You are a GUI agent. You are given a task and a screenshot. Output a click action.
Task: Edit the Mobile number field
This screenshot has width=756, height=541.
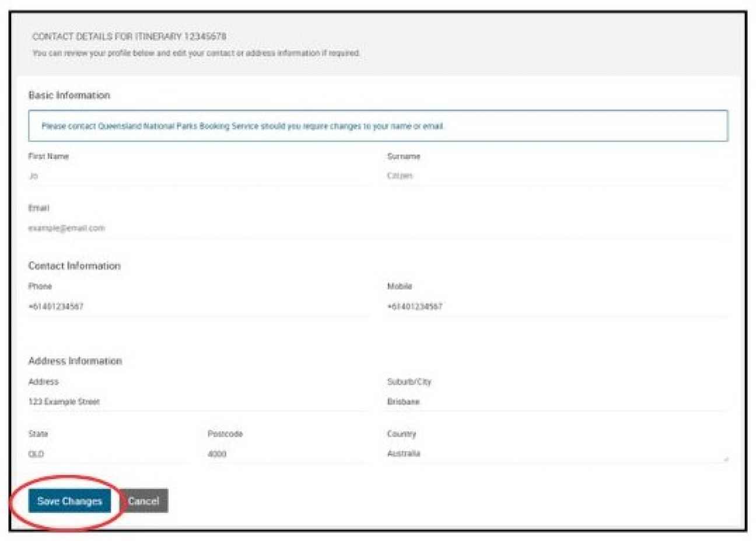point(557,306)
